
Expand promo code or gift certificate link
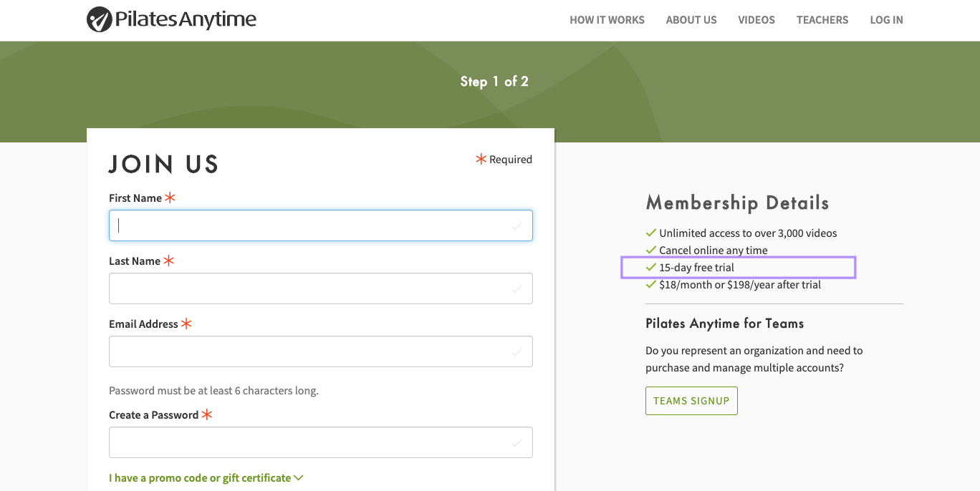(x=206, y=477)
